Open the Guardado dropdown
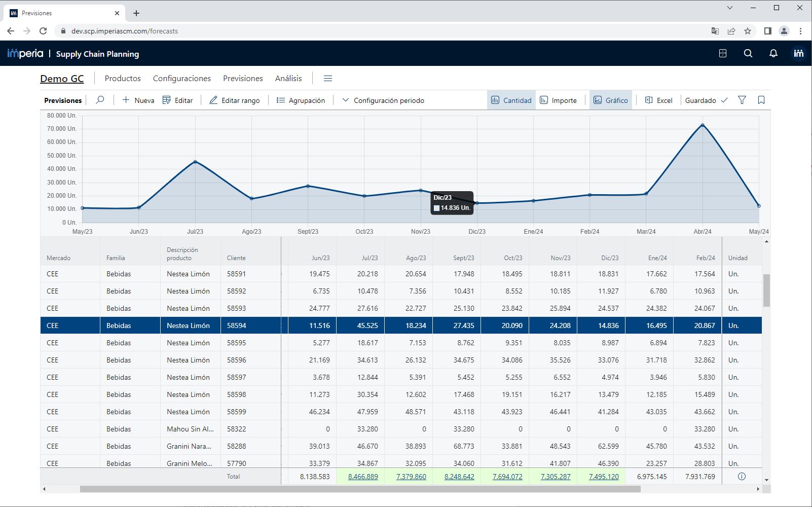Image resolution: width=812 pixels, height=507 pixels. click(x=706, y=100)
